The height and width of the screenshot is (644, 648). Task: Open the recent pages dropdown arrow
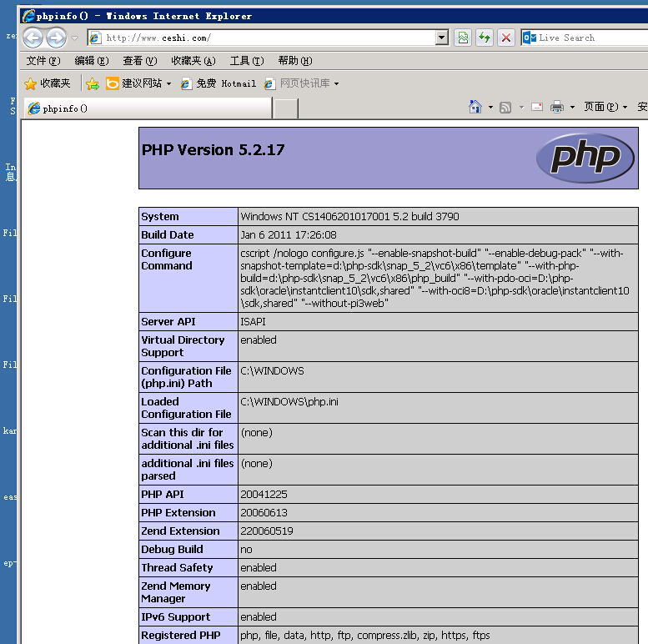click(x=75, y=38)
